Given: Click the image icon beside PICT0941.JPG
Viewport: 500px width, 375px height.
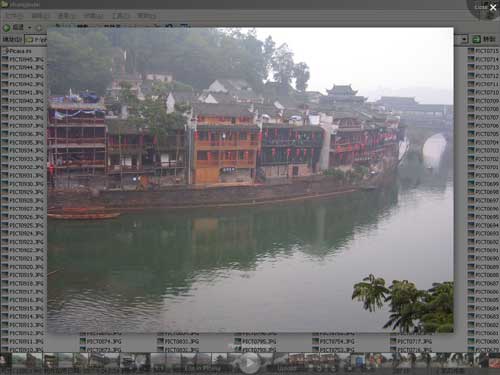Looking at the screenshot, I should tap(5, 92).
